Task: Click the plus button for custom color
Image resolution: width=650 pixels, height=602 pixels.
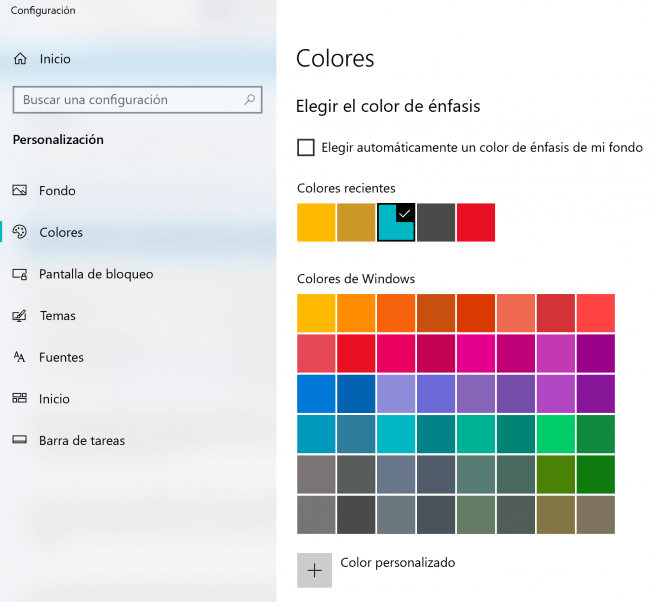Action: 314,570
